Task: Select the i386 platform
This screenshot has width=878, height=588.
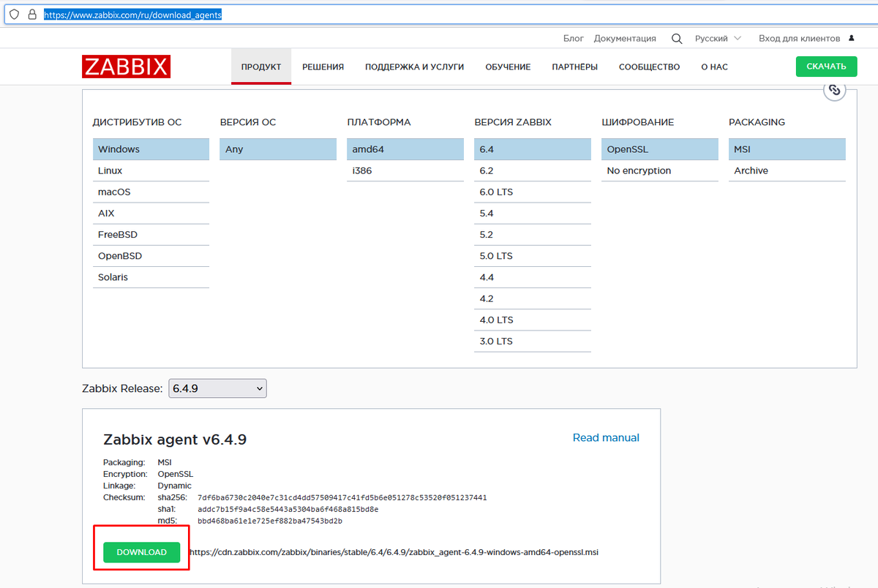Action: point(405,170)
